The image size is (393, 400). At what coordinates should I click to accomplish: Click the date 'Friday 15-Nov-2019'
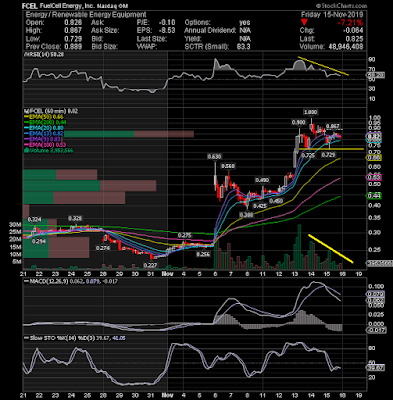(x=332, y=15)
